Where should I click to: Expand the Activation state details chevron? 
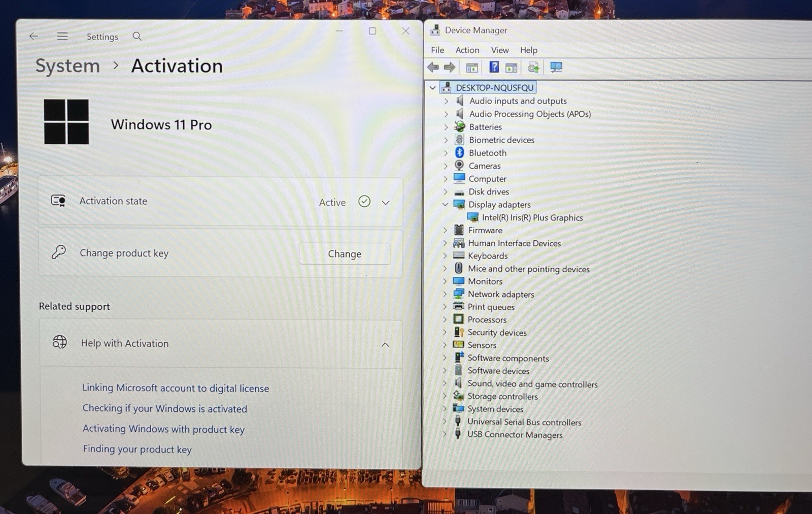[x=386, y=203]
